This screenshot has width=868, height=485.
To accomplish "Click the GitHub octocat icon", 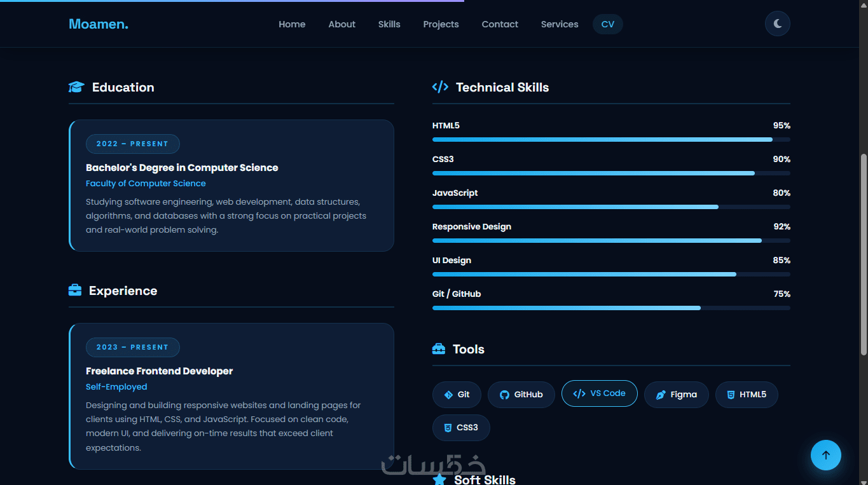I will [504, 395].
